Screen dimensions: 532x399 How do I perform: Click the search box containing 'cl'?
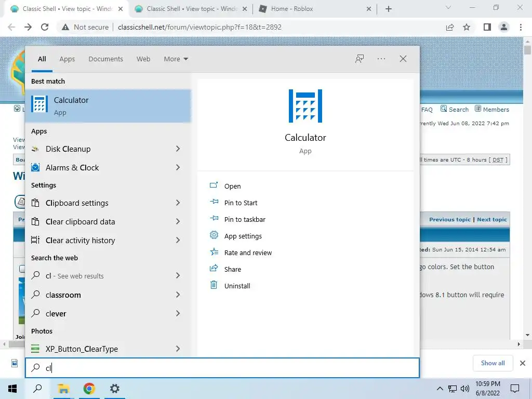point(222,368)
